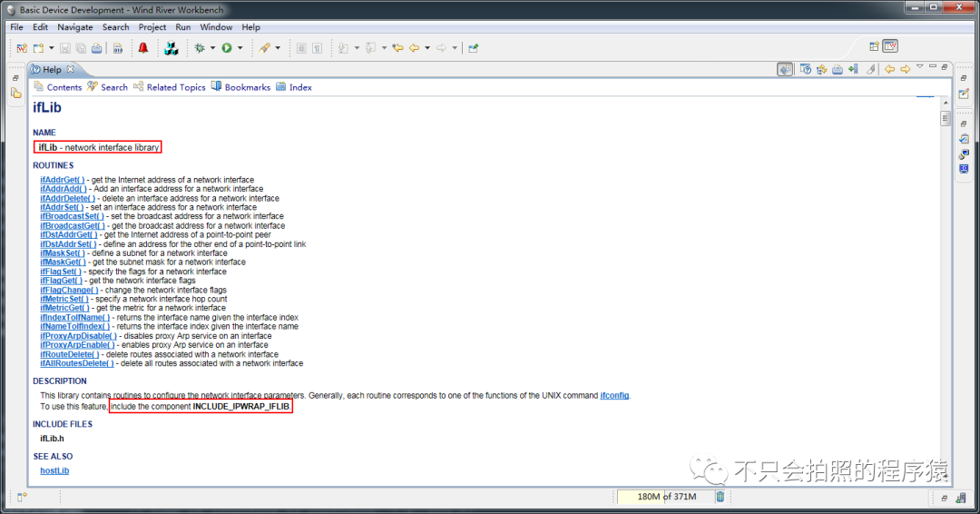Click the binary file icon in toolbar
Image resolution: width=980 pixels, height=514 pixels.
click(117, 48)
